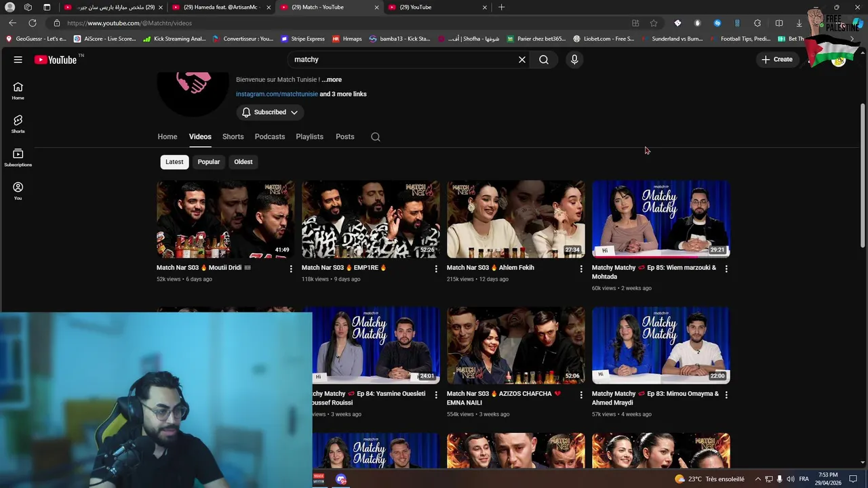This screenshot has width=868, height=488.
Task: Open Subscriptions in the YouTube sidebar
Action: point(18,157)
